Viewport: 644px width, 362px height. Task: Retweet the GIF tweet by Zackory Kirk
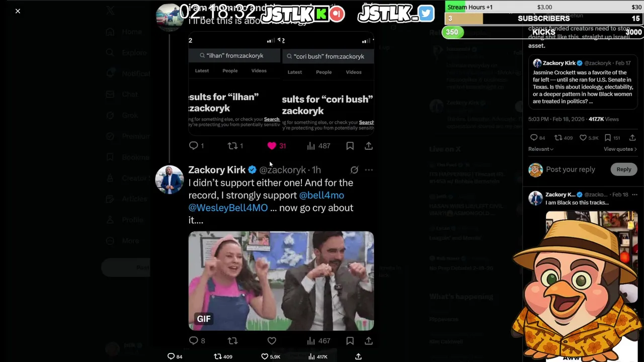(x=232, y=341)
